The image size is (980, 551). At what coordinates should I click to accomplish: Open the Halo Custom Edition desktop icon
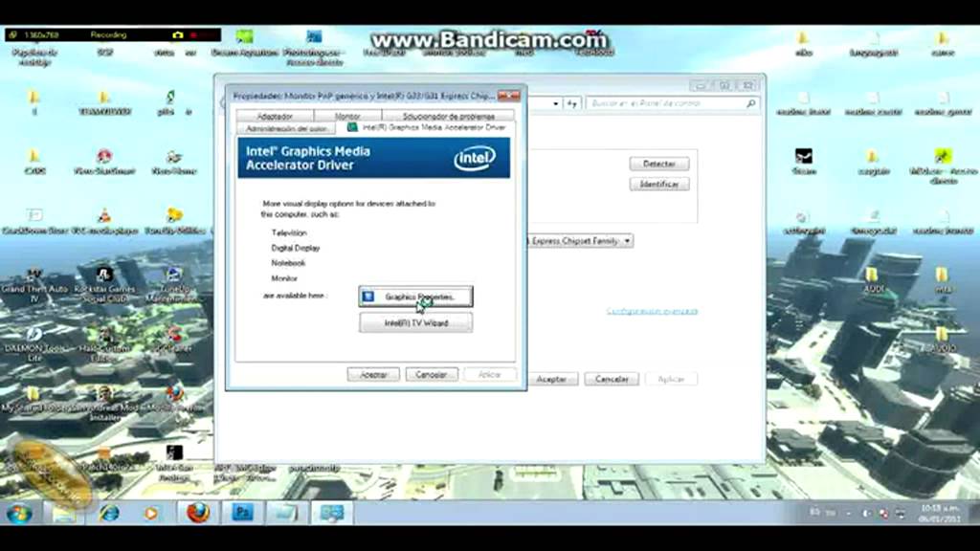(x=103, y=343)
